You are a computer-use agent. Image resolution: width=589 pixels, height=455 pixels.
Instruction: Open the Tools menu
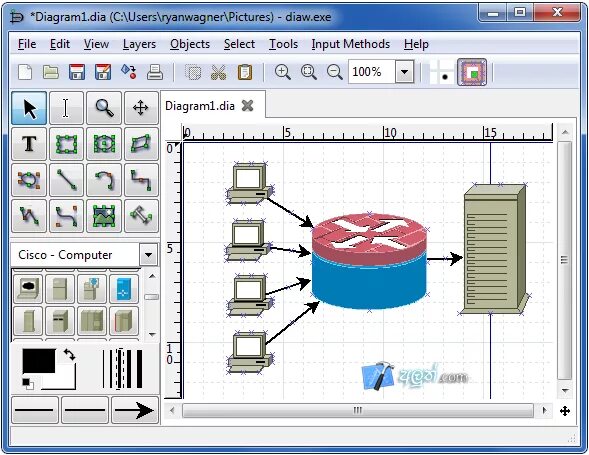(283, 44)
